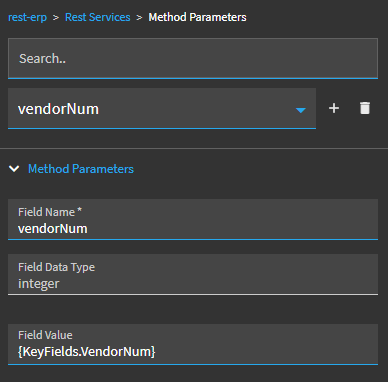
Task: Click the Method Parameters section heading
Action: tap(81, 169)
